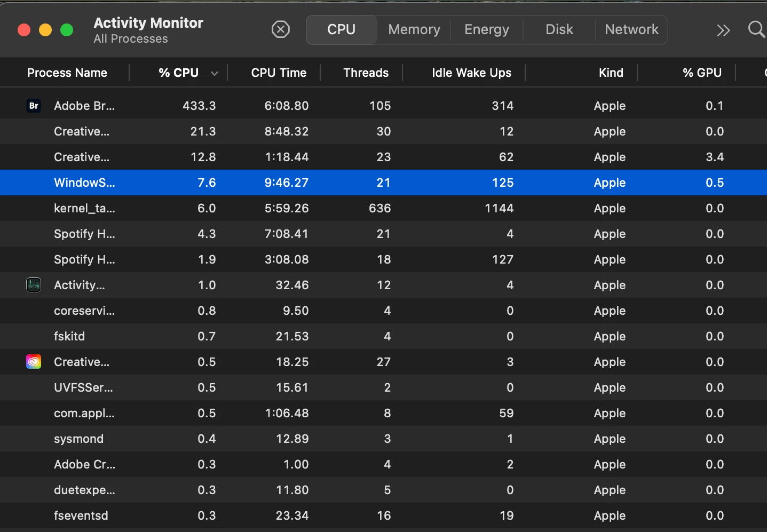The image size is (767, 532).
Task: Select the Creative... row with 0.5 CPU
Action: (383, 362)
